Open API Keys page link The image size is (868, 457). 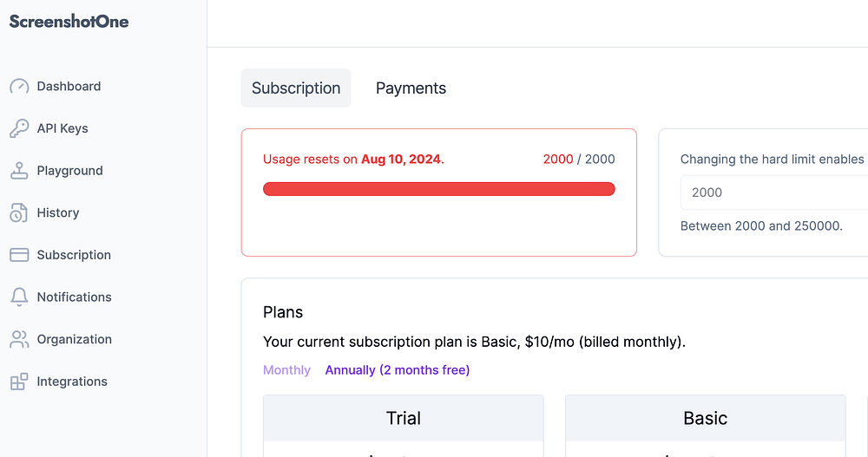(62, 128)
